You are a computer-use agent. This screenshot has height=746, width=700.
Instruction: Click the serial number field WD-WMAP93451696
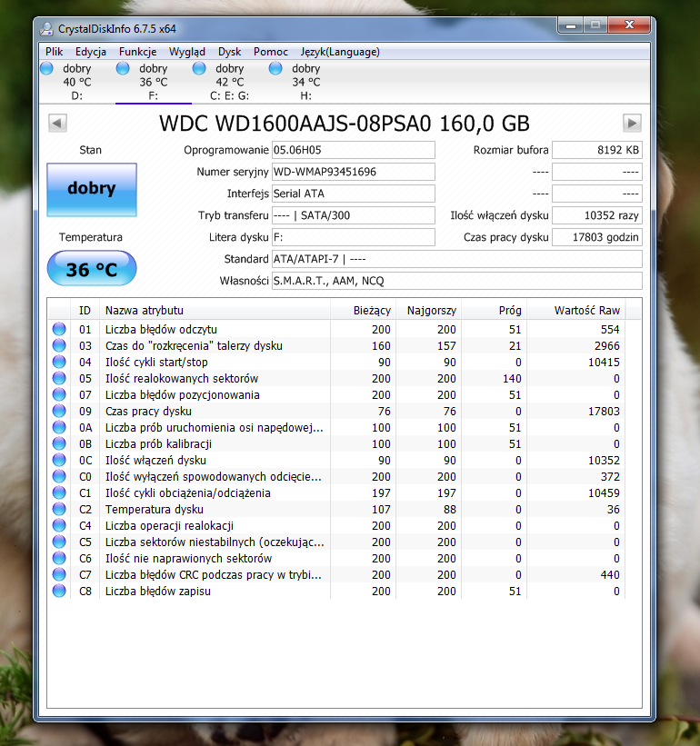pyautogui.click(x=353, y=172)
